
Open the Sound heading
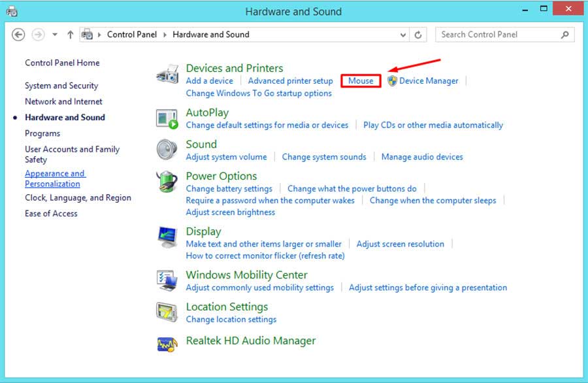(201, 144)
